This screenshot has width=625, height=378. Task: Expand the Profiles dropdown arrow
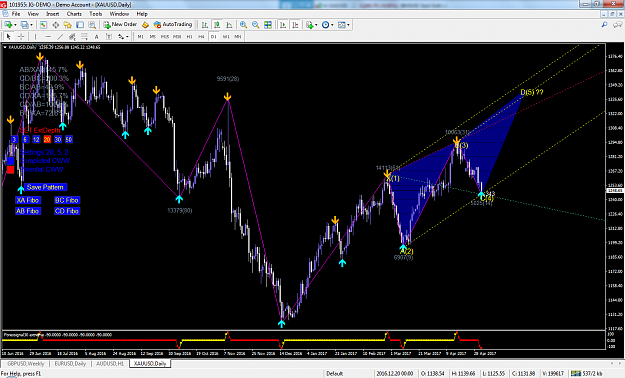click(31, 25)
